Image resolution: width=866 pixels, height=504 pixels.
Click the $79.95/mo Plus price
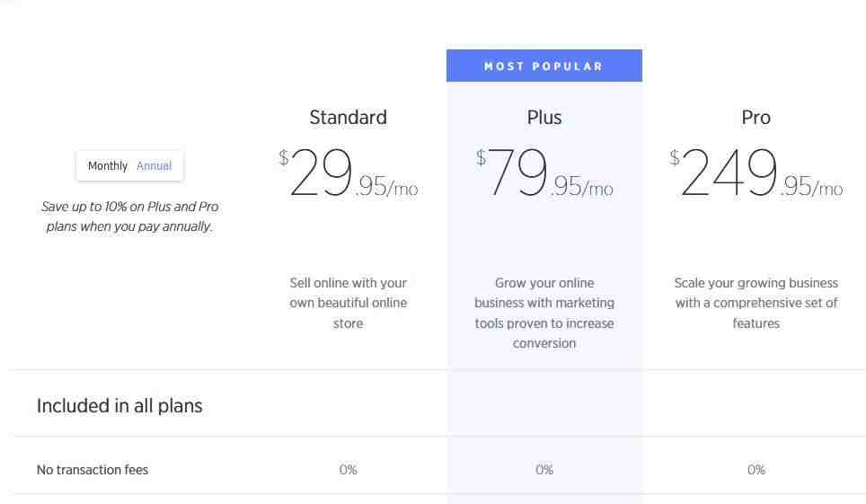click(x=544, y=172)
